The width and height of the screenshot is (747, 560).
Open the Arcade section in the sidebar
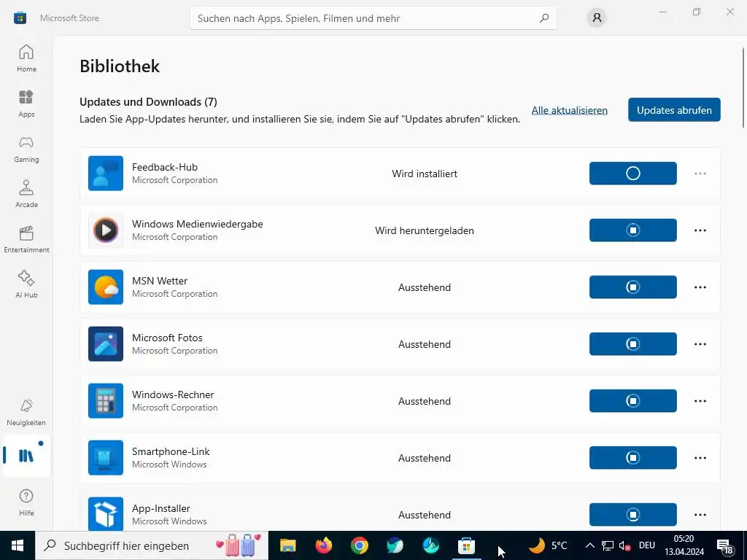click(x=26, y=194)
